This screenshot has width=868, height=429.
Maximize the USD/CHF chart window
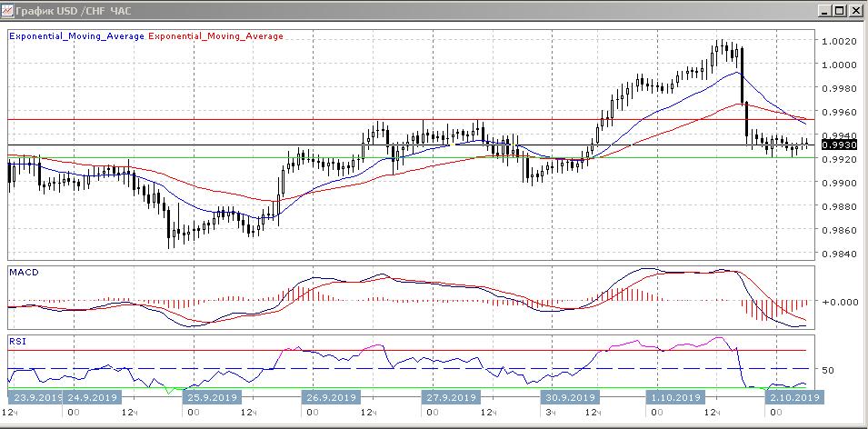pos(840,11)
